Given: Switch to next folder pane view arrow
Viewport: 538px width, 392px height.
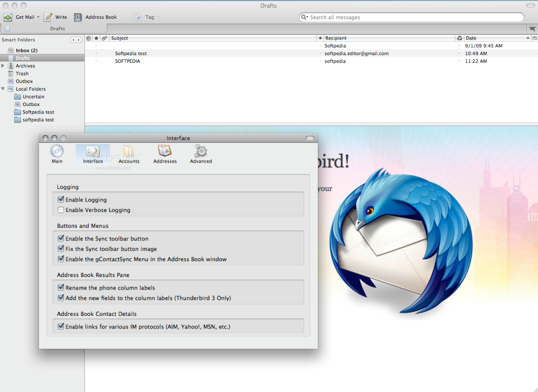Looking at the screenshot, I should pos(79,40).
